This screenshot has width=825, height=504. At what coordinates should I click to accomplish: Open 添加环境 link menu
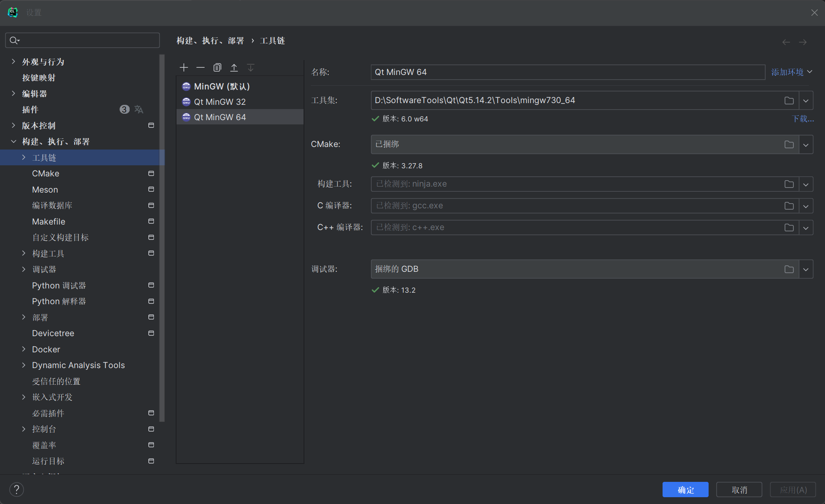point(792,72)
